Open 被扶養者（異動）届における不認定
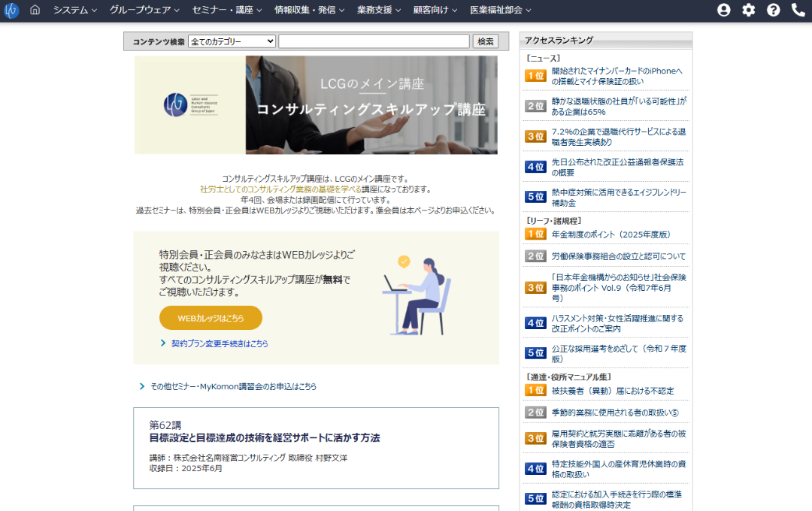The height and width of the screenshot is (511, 812). pos(613,391)
